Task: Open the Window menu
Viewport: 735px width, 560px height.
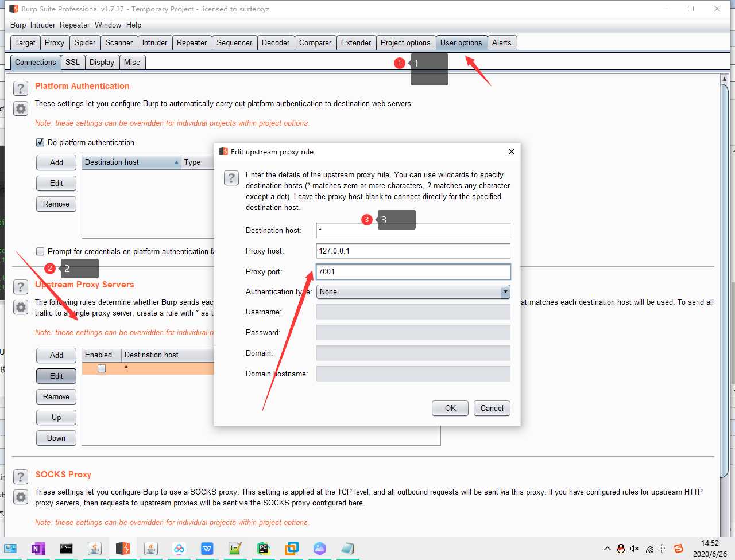Action: pyautogui.click(x=108, y=25)
